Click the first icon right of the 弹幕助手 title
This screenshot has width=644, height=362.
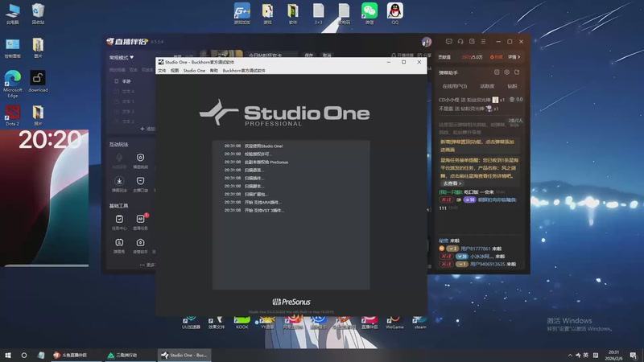click(497, 72)
